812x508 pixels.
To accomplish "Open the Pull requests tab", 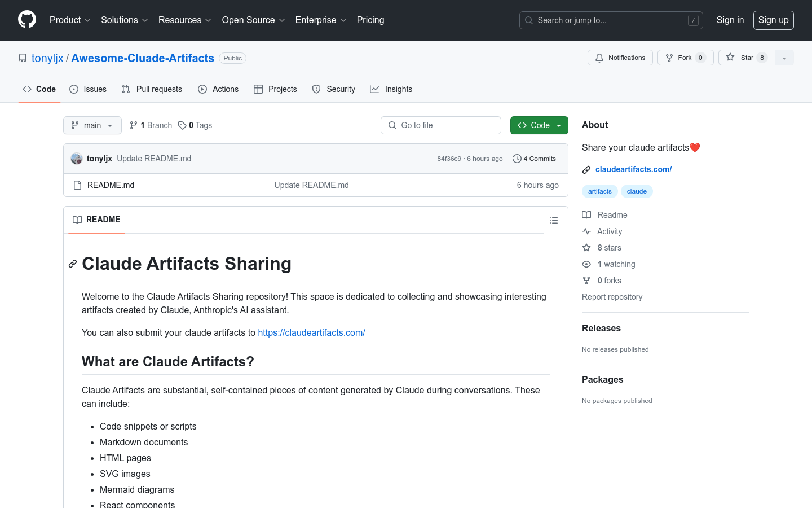I will (x=152, y=89).
